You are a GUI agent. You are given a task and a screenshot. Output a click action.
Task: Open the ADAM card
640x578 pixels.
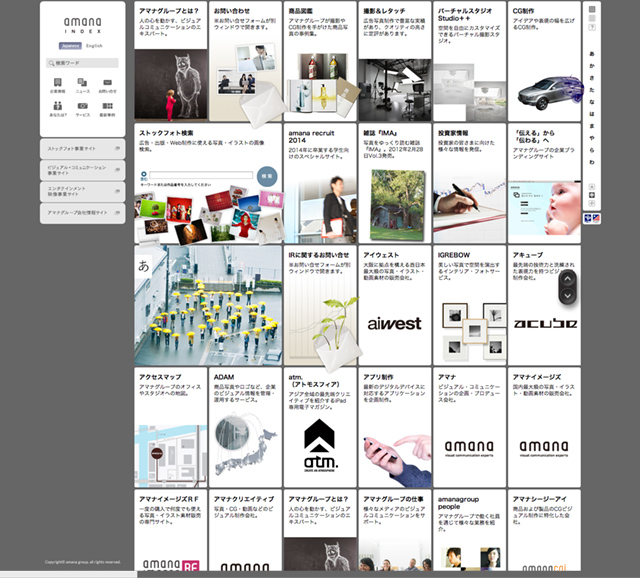[245, 427]
